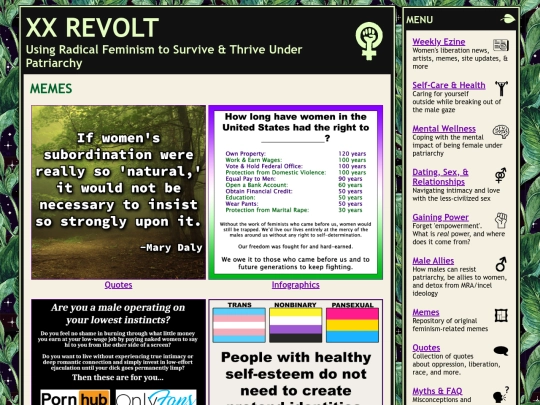Open the flags self-esteem meme image
Image resolution: width=540 pixels, height=405 pixels.
pyautogui.click(x=295, y=352)
